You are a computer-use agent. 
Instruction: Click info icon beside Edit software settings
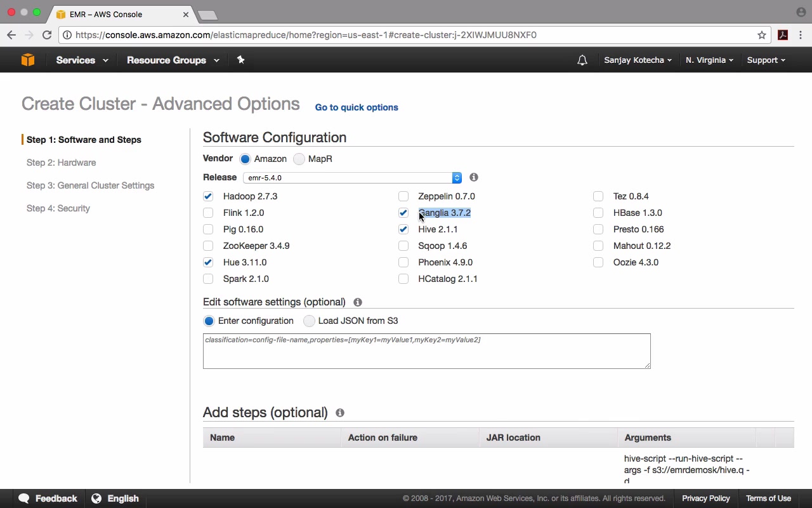[358, 302]
